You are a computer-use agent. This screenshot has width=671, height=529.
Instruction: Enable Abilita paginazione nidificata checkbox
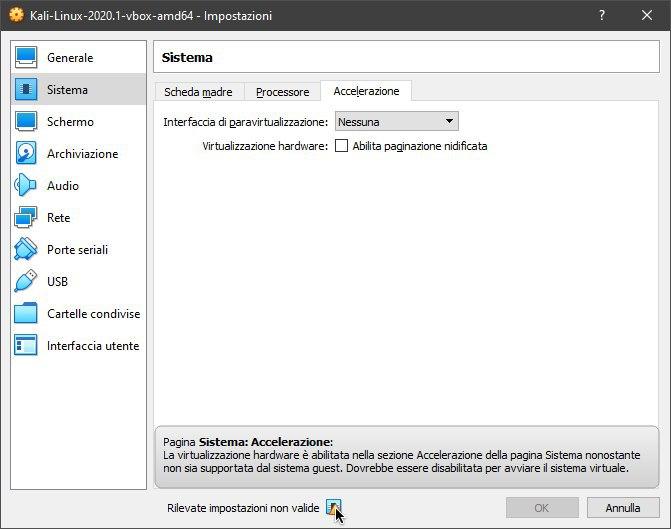tap(341, 146)
